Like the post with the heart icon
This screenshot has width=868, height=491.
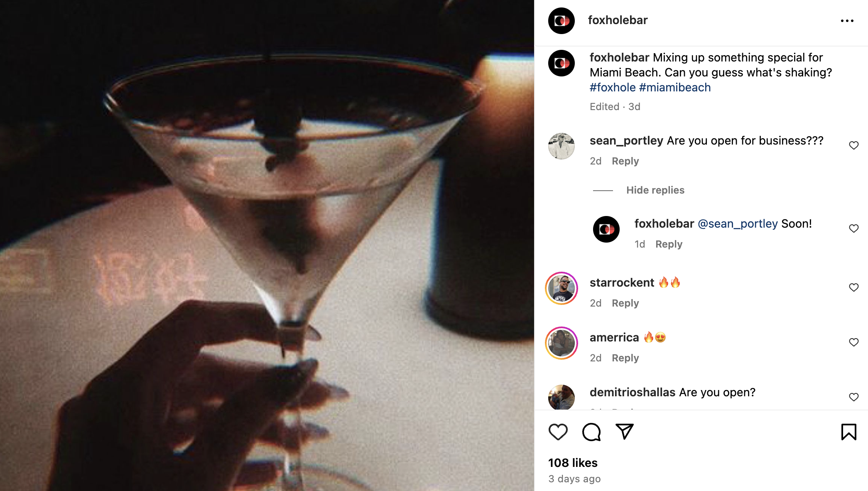click(x=558, y=432)
